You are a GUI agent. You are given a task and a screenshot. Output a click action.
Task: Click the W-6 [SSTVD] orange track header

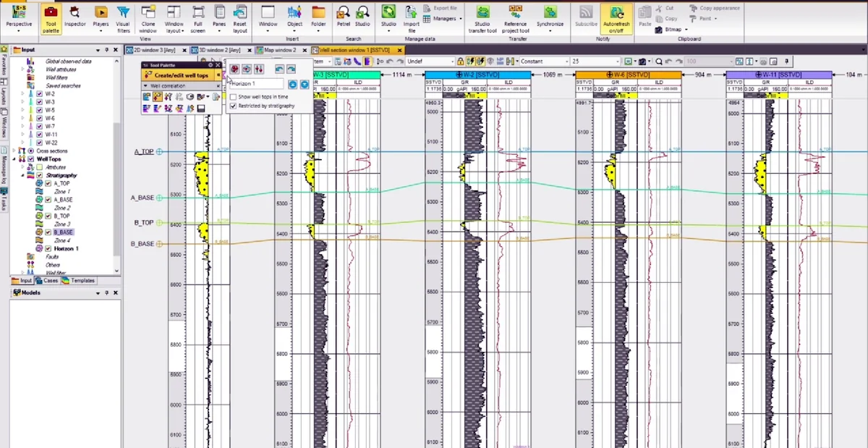(628, 75)
